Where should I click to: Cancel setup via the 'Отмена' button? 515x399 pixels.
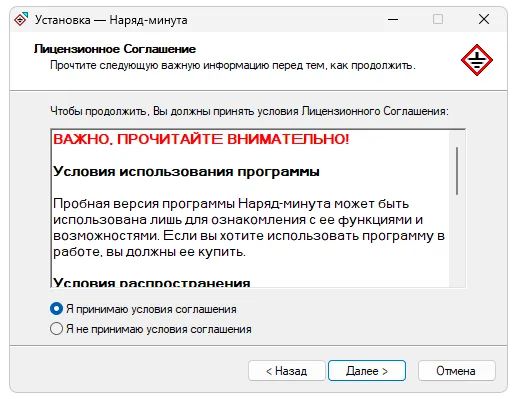(x=456, y=371)
